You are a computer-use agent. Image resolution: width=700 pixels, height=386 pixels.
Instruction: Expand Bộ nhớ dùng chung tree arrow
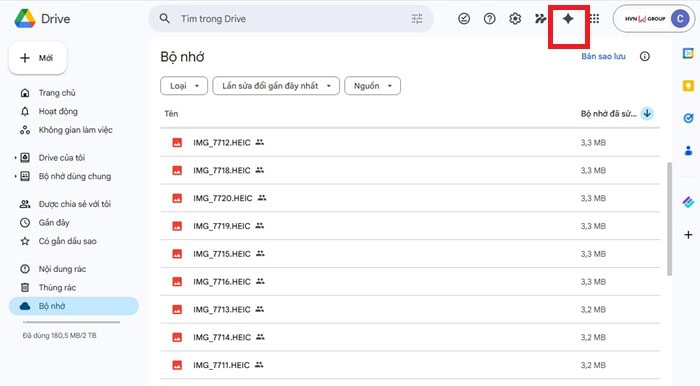coord(15,176)
